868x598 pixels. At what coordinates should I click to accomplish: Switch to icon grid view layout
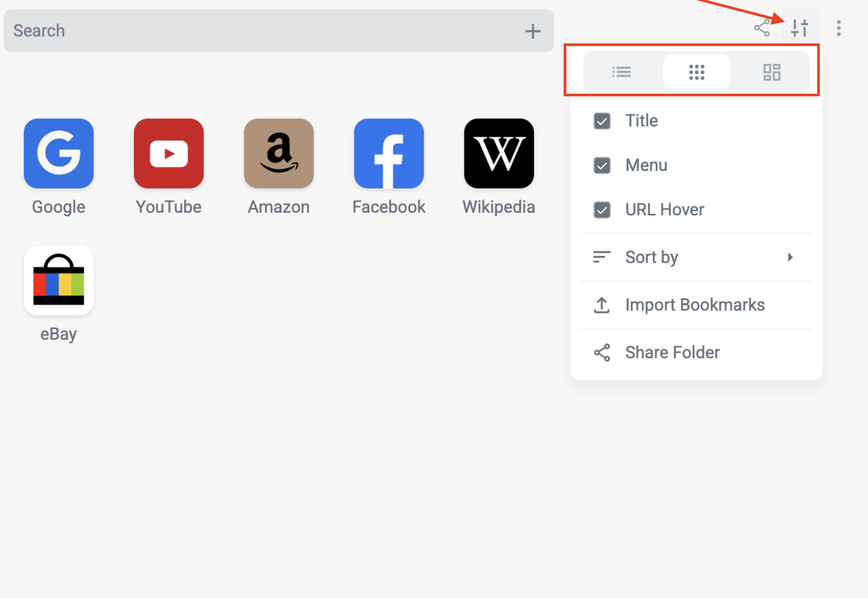pos(697,73)
